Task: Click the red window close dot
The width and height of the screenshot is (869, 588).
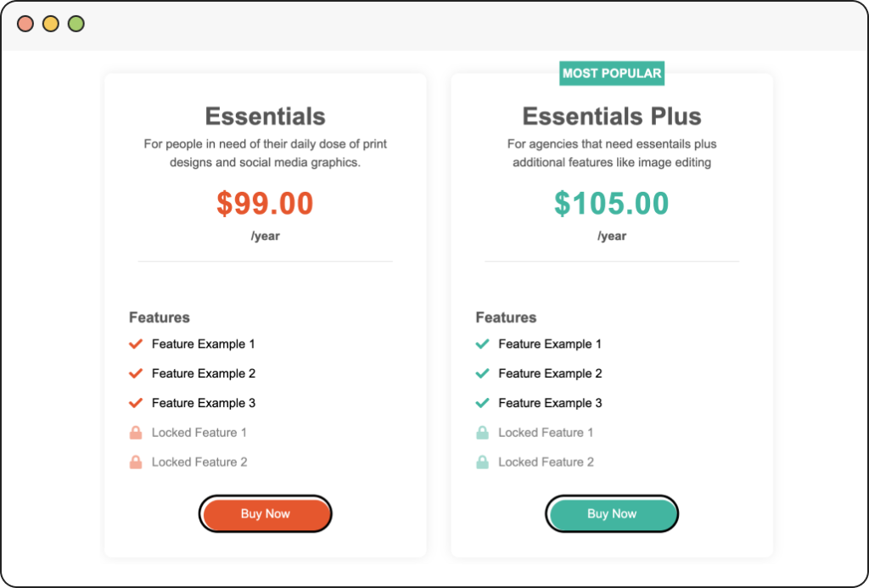Action: 25,24
